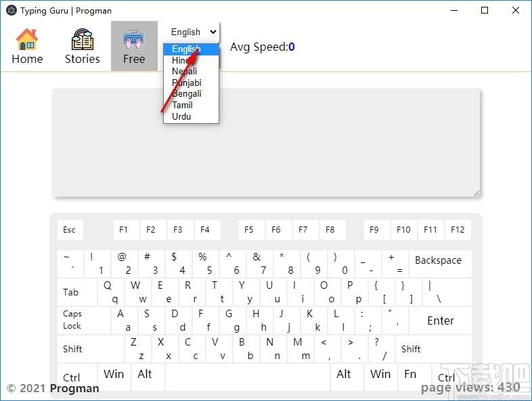
Task: Open the Home page house icon
Action: click(27, 39)
